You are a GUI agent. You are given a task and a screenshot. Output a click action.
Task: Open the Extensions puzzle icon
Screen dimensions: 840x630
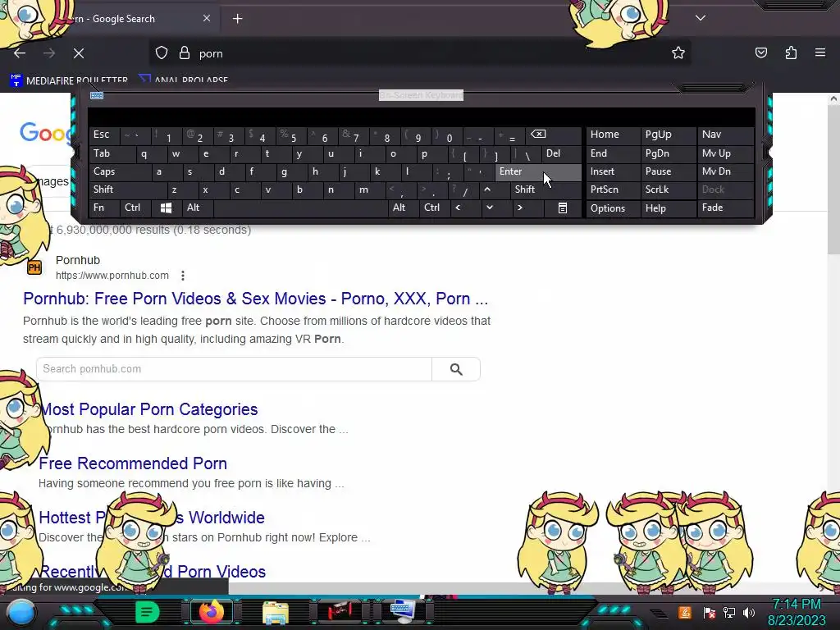tap(791, 52)
